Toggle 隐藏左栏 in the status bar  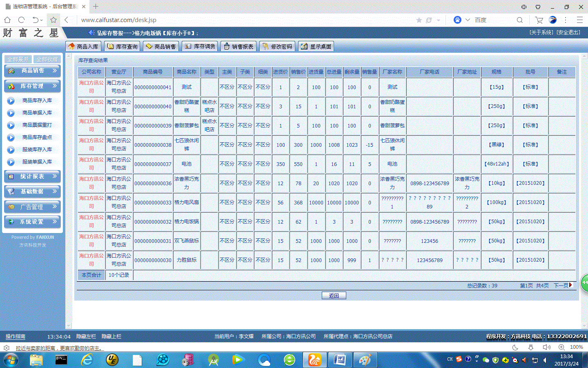tap(86, 337)
